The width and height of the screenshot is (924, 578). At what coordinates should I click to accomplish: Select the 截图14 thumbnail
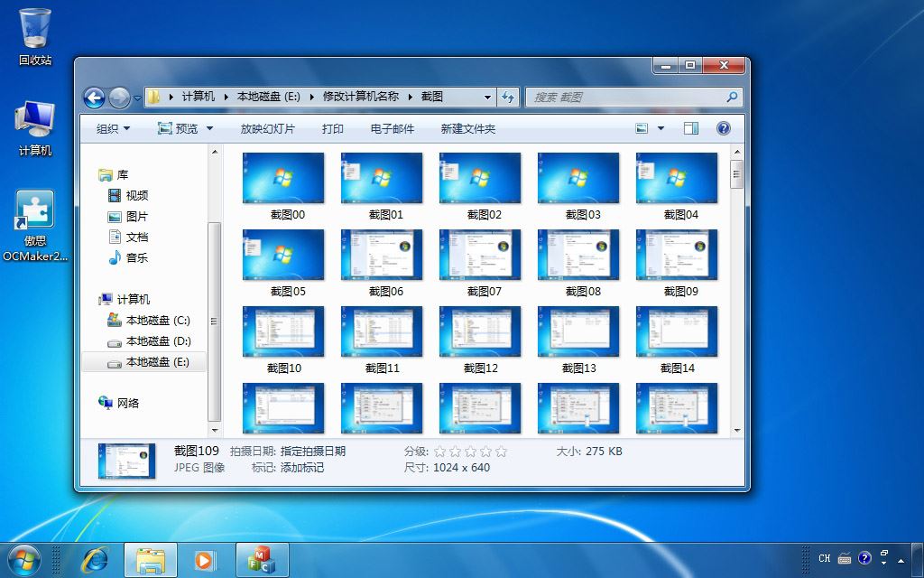click(677, 331)
